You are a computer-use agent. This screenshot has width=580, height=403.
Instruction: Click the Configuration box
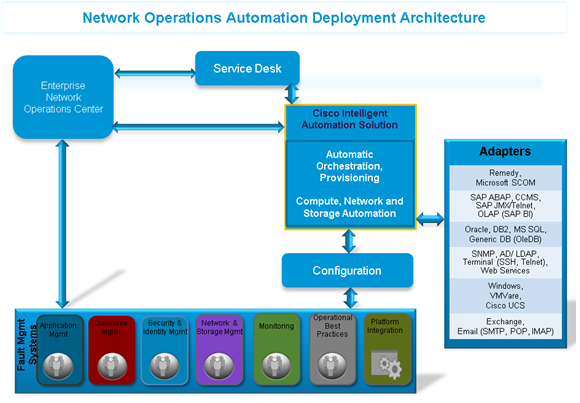pyautogui.click(x=347, y=271)
